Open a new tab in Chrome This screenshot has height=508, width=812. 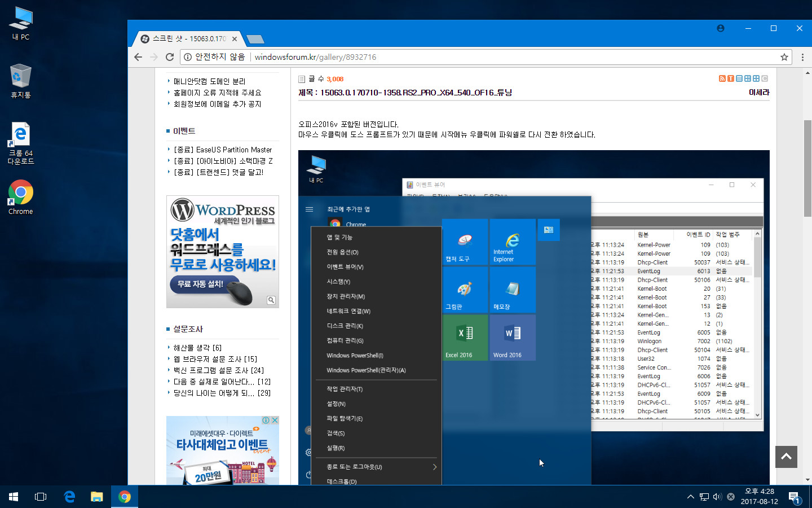click(255, 39)
